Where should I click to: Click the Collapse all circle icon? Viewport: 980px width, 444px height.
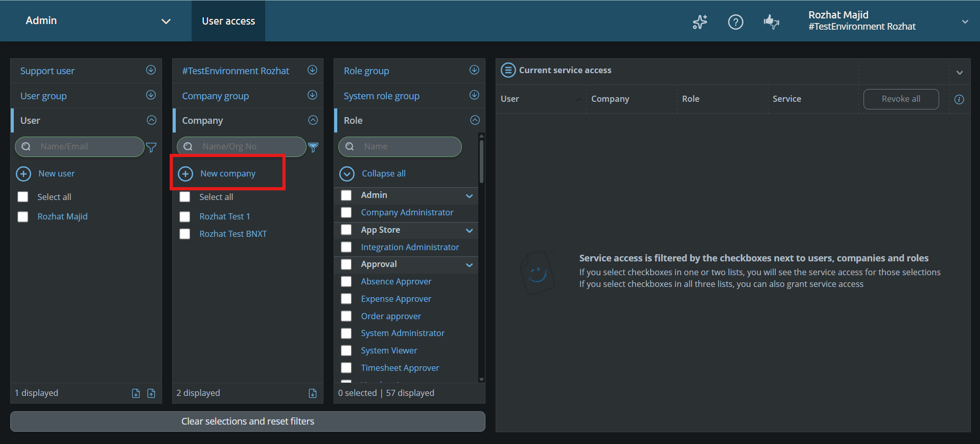pyautogui.click(x=347, y=174)
